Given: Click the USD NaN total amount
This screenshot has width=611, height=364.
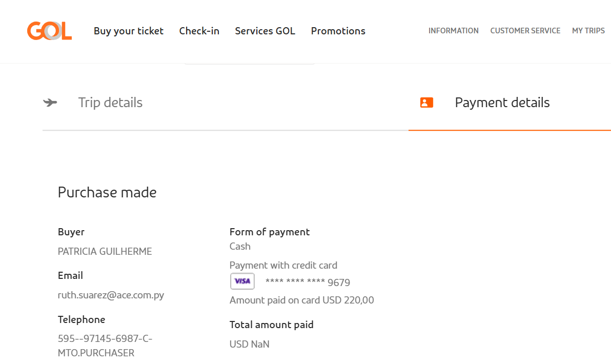Looking at the screenshot, I should tap(250, 344).
